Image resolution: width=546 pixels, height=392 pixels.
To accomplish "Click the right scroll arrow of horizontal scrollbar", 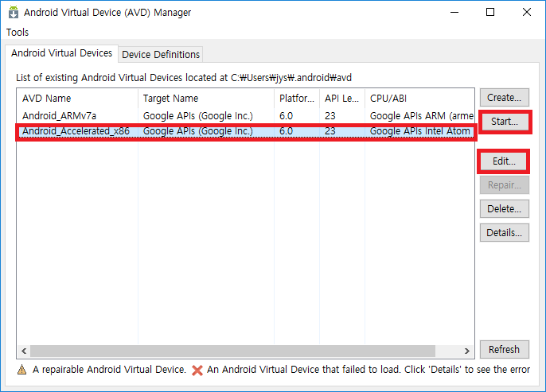I will click(x=466, y=351).
